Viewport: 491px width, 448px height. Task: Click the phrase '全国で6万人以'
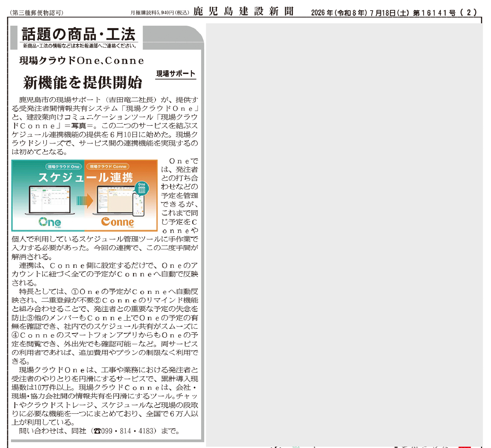click(172, 413)
